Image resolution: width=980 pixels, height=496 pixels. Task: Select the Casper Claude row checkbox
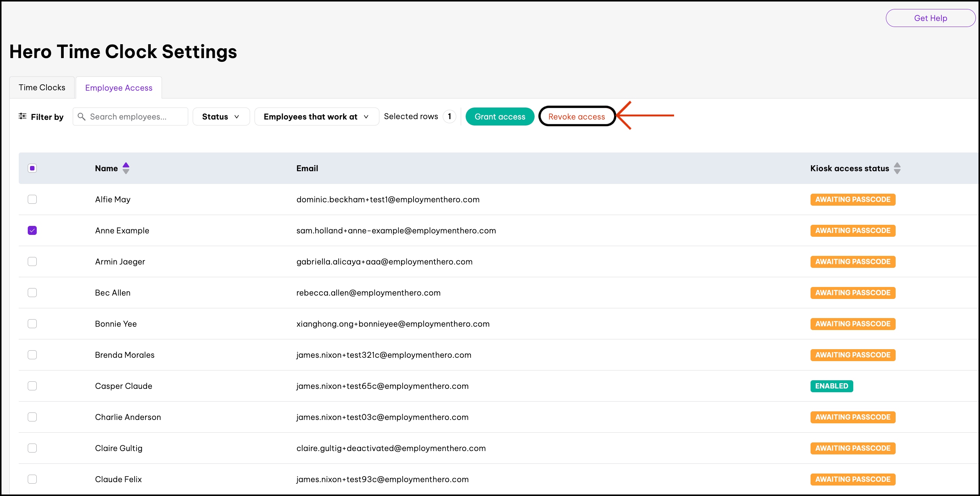32,386
